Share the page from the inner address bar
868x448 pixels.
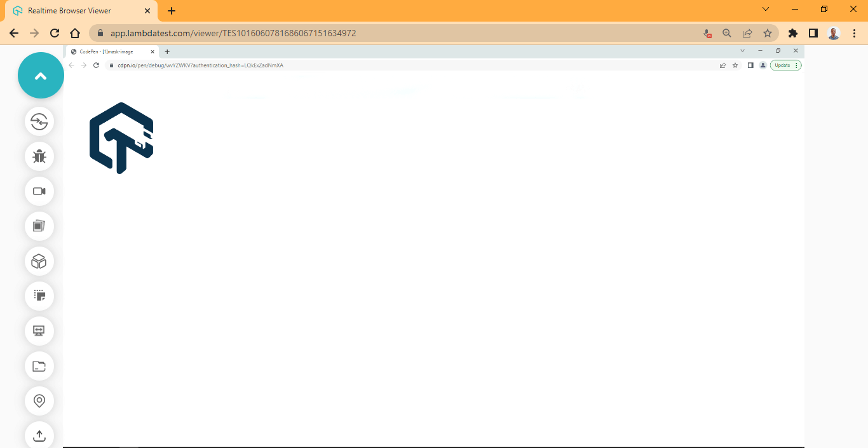click(x=722, y=65)
